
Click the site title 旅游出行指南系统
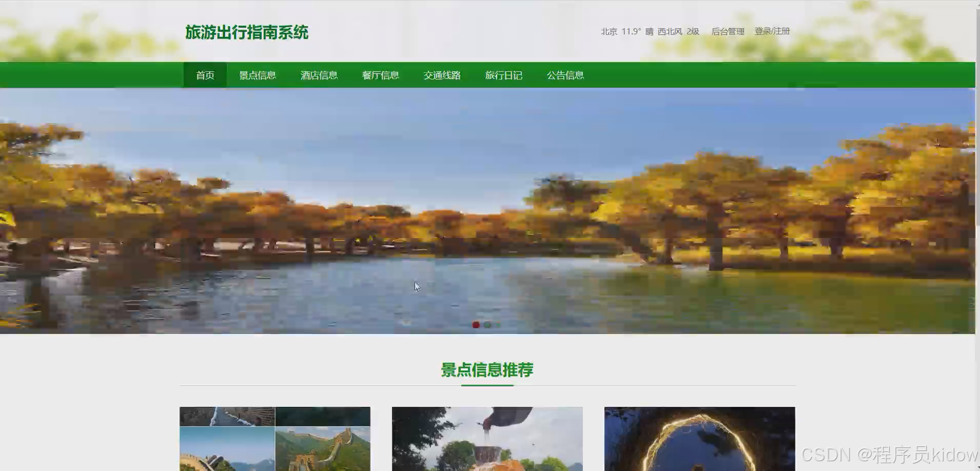click(248, 32)
